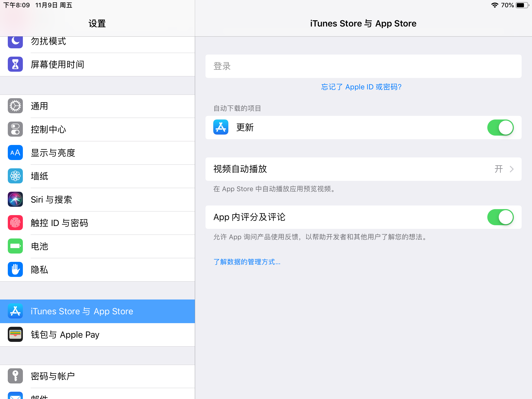Tap the iTunes Store 与 App Store page title
This screenshot has height=399, width=532.
coord(363,24)
